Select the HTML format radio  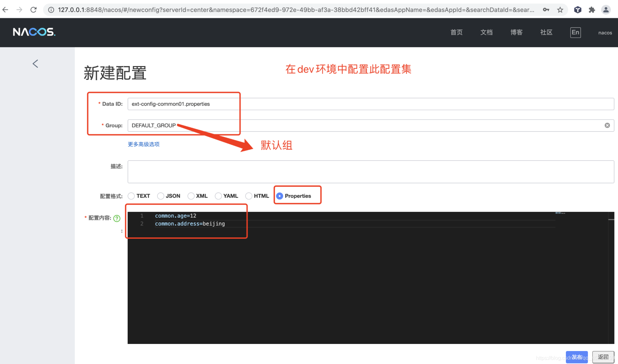point(249,196)
